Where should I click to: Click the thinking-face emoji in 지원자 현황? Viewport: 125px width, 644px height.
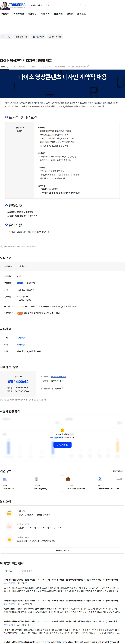(63, 430)
